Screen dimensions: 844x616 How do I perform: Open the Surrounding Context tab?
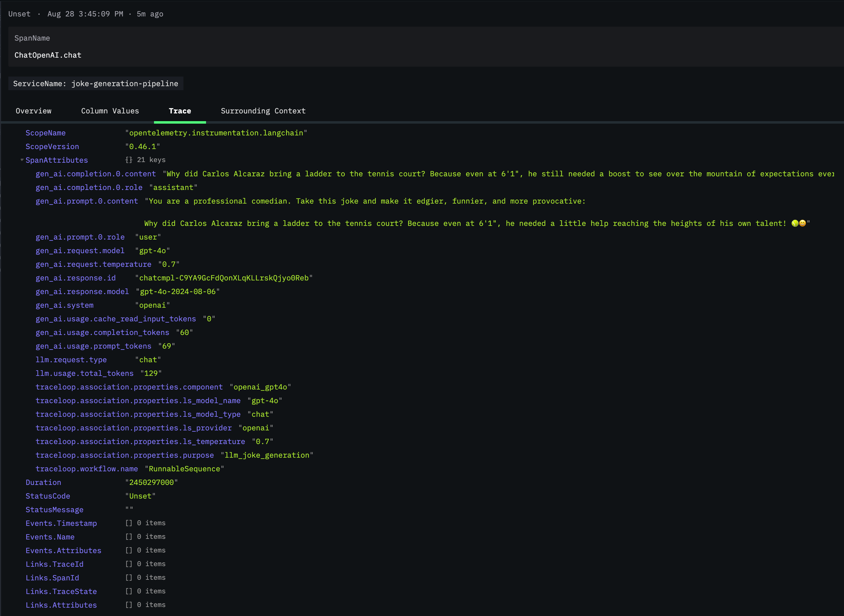point(263,111)
